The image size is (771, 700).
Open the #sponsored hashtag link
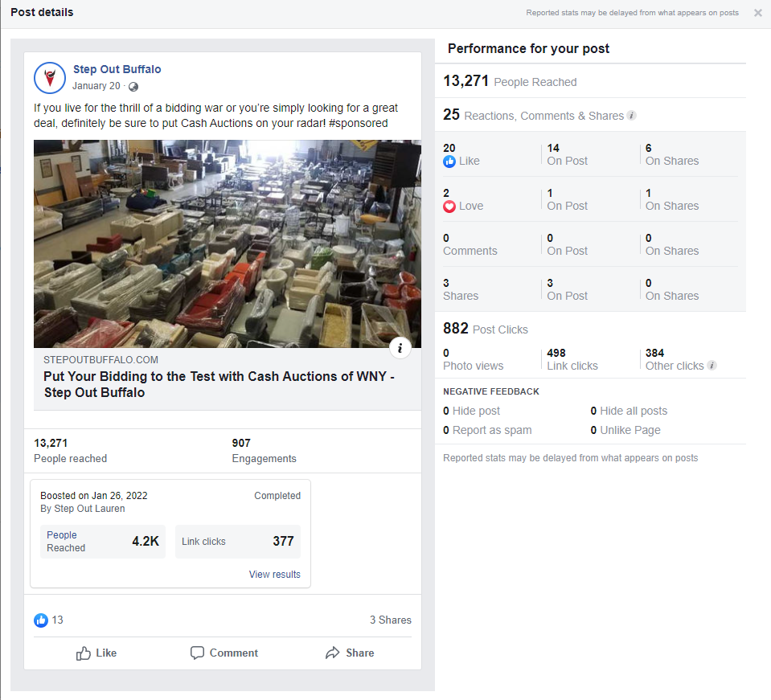358,124
